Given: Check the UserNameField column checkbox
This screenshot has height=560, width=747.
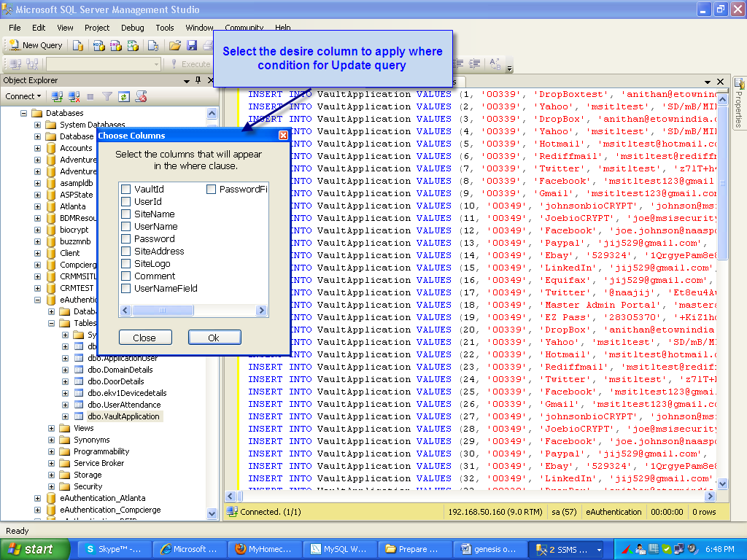Looking at the screenshot, I should pyautogui.click(x=126, y=288).
